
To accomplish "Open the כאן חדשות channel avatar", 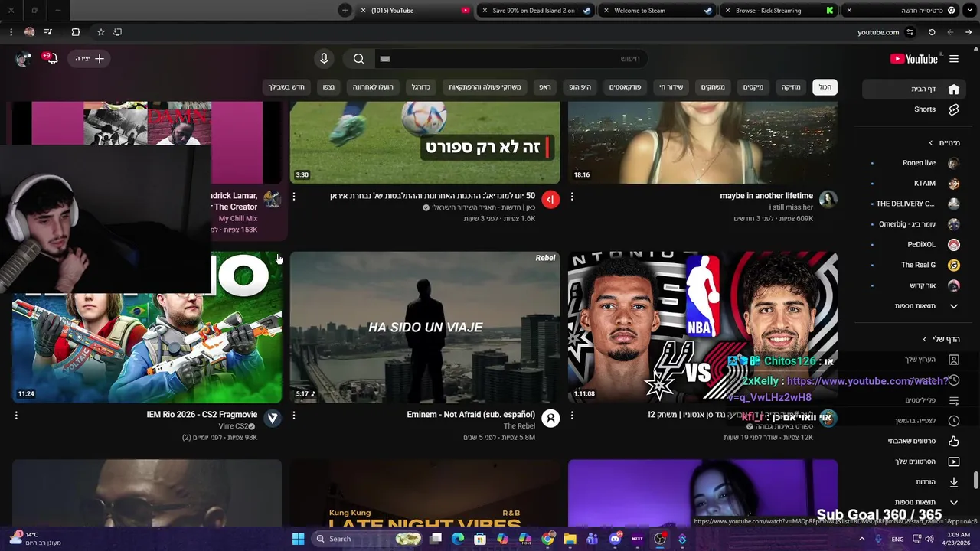I will (x=550, y=200).
